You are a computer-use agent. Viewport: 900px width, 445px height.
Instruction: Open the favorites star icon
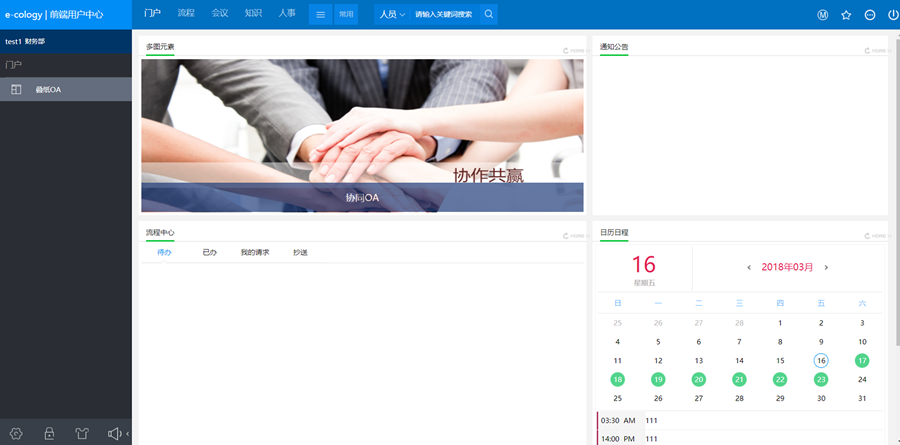pos(846,15)
